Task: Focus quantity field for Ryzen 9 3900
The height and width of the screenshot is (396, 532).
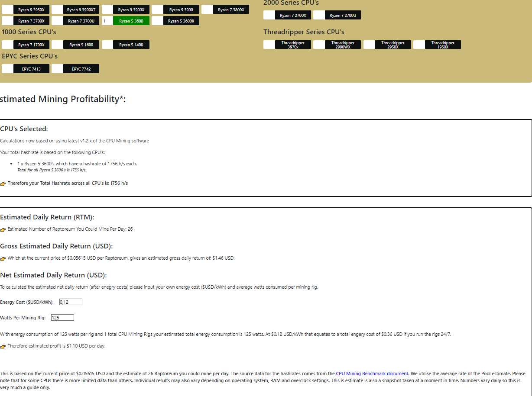Action: [x=157, y=10]
